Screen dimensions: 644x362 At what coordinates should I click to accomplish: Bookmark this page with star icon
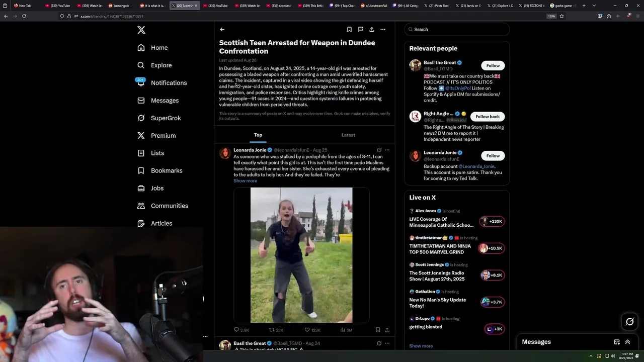point(561,16)
